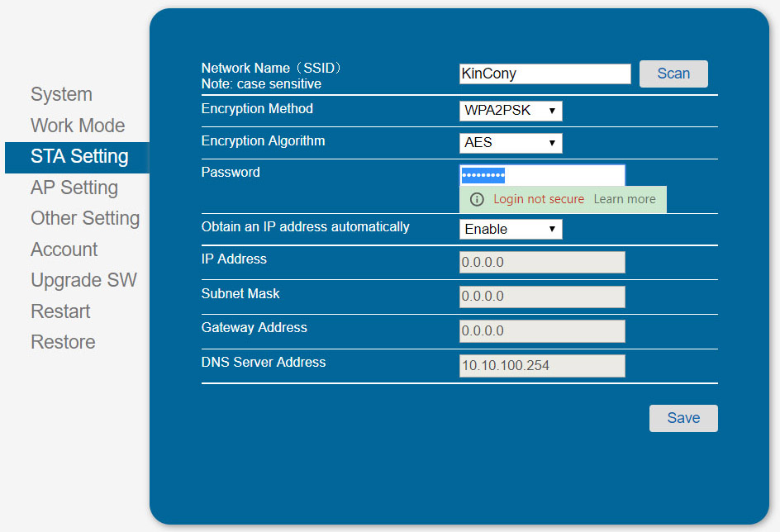Click the Gateway Address field
Viewport: 780px width, 532px height.
pos(542,331)
